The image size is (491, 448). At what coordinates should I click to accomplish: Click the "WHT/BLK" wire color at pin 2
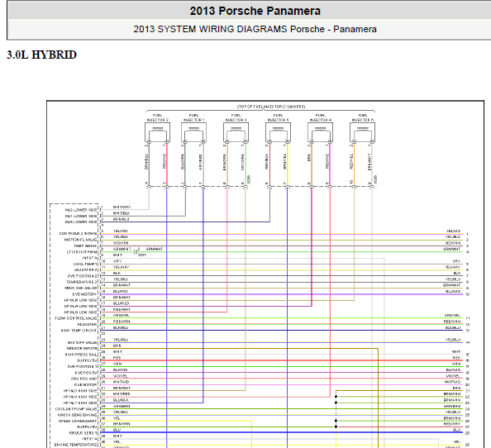[x=122, y=213]
